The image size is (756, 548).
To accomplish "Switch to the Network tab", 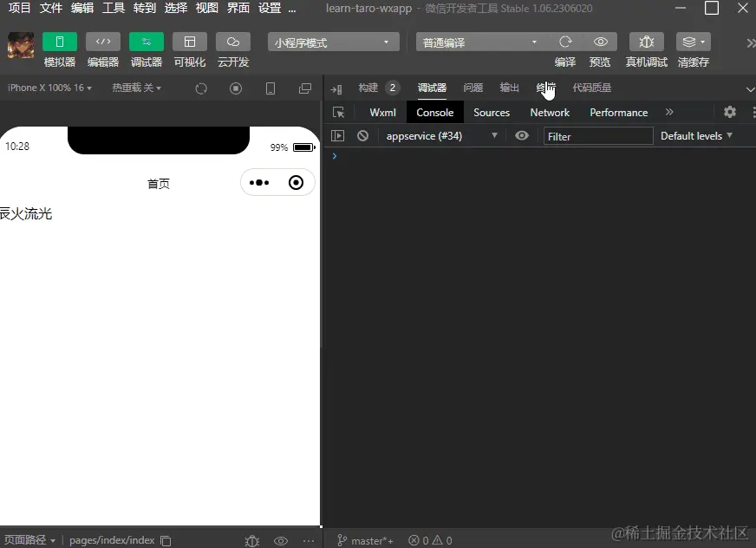I will click(x=549, y=112).
